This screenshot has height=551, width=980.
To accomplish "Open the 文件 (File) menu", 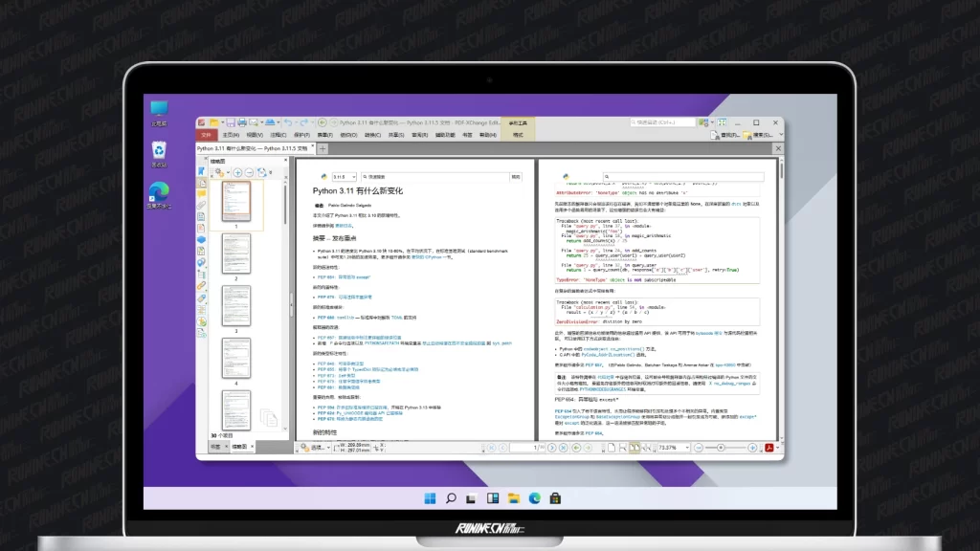I will tap(206, 135).
